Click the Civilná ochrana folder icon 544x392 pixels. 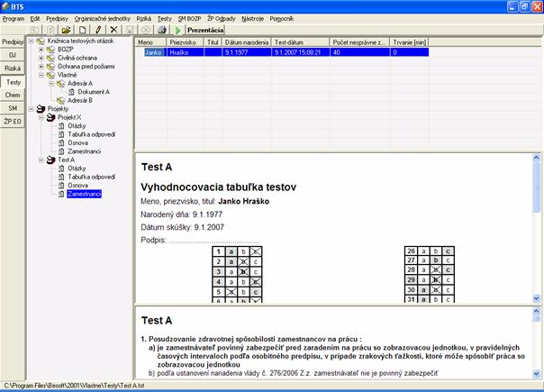(x=50, y=58)
